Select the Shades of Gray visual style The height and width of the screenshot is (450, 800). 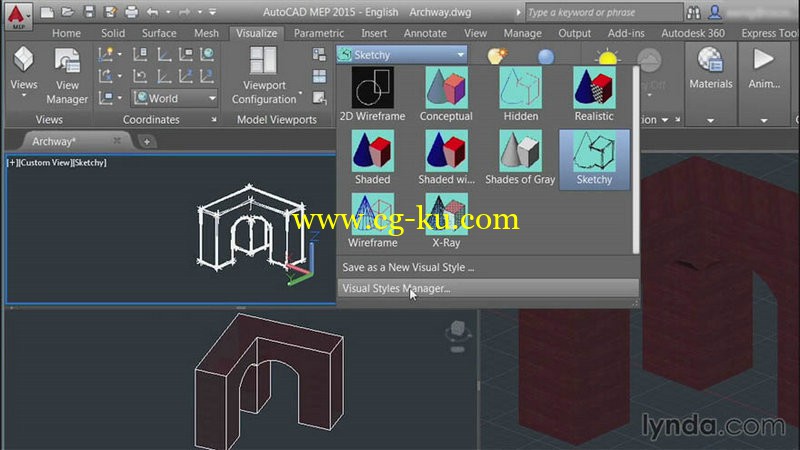pyautogui.click(x=520, y=158)
